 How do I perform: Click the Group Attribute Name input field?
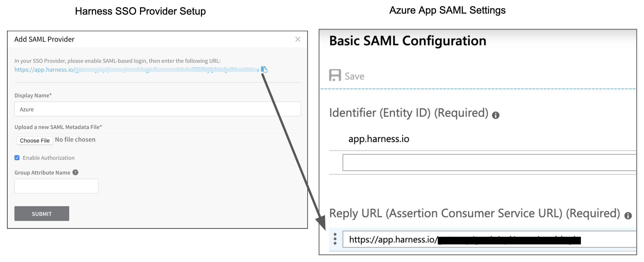[x=56, y=186]
